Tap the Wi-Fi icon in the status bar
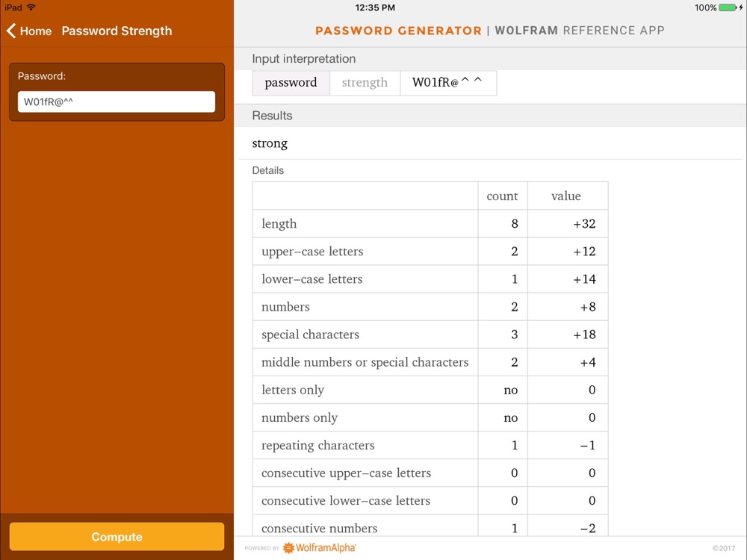The height and width of the screenshot is (560, 747). coord(31,7)
